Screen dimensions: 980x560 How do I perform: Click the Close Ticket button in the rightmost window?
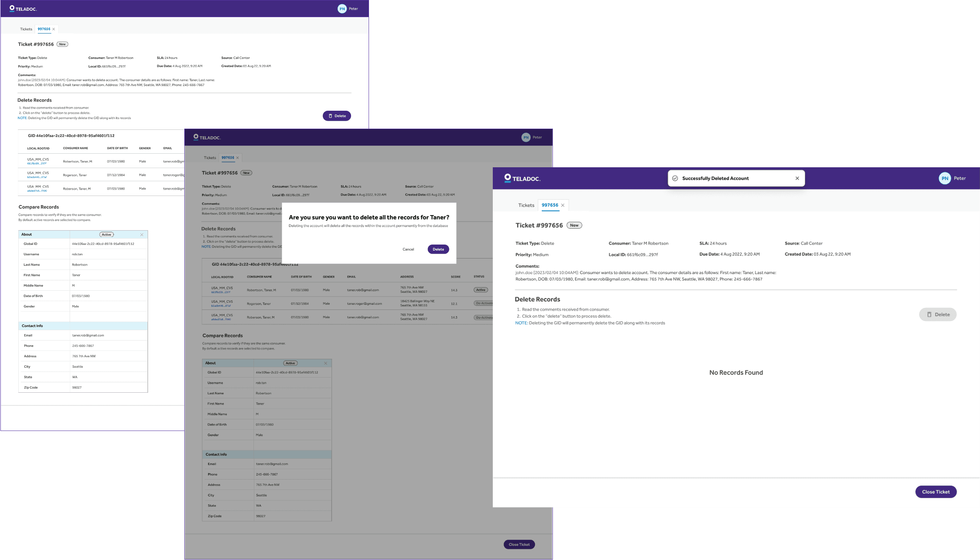(x=935, y=492)
